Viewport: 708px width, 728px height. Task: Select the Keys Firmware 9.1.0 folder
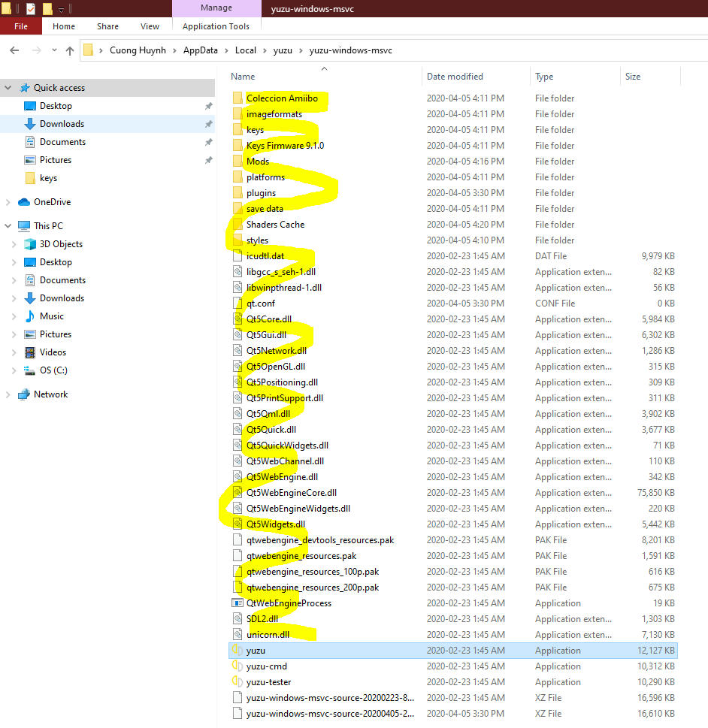tap(285, 145)
